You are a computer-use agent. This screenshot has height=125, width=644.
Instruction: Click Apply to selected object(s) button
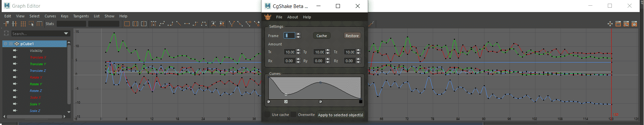click(x=340, y=115)
